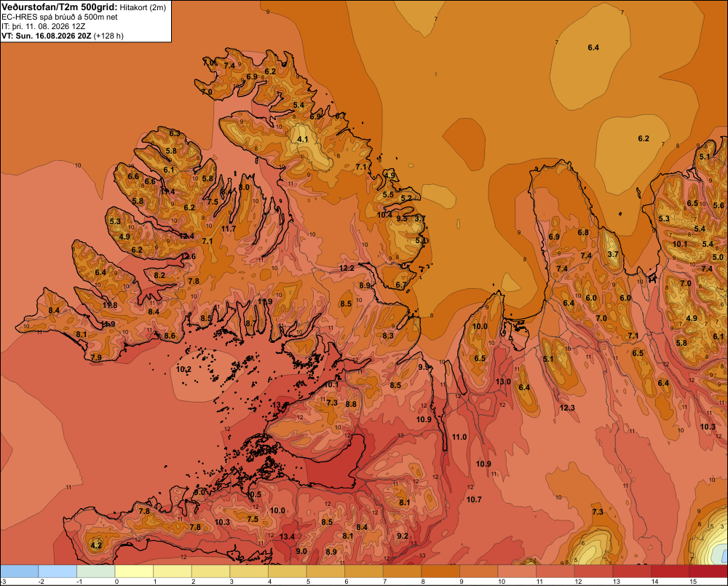Click the 13.4 temperature value on the map
This screenshot has height=586, width=728.
coord(287,536)
